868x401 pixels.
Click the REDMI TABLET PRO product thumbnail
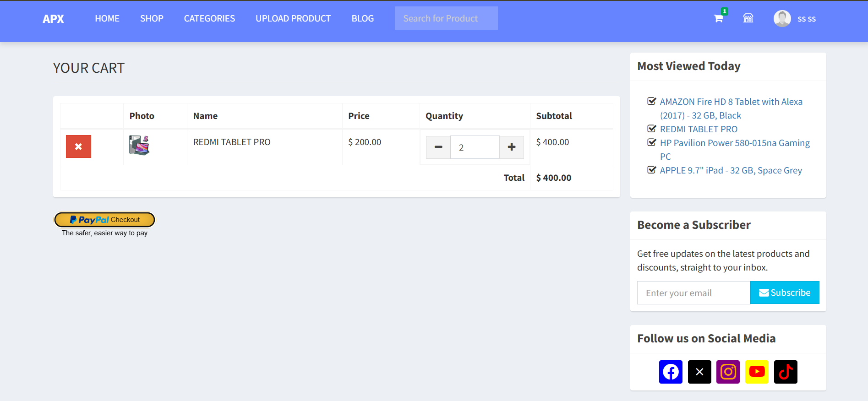(139, 145)
